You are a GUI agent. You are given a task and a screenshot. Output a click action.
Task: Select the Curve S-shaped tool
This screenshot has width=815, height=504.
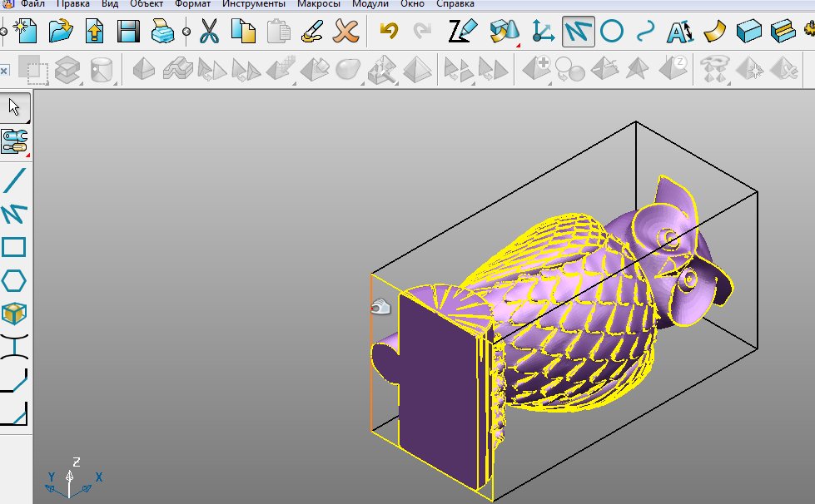point(645,31)
